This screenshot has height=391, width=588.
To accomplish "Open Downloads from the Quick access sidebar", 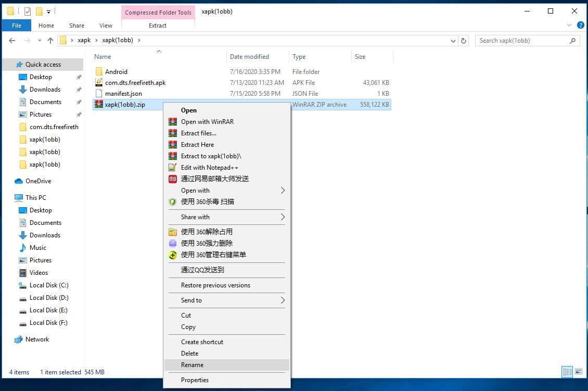I will tap(46, 89).
